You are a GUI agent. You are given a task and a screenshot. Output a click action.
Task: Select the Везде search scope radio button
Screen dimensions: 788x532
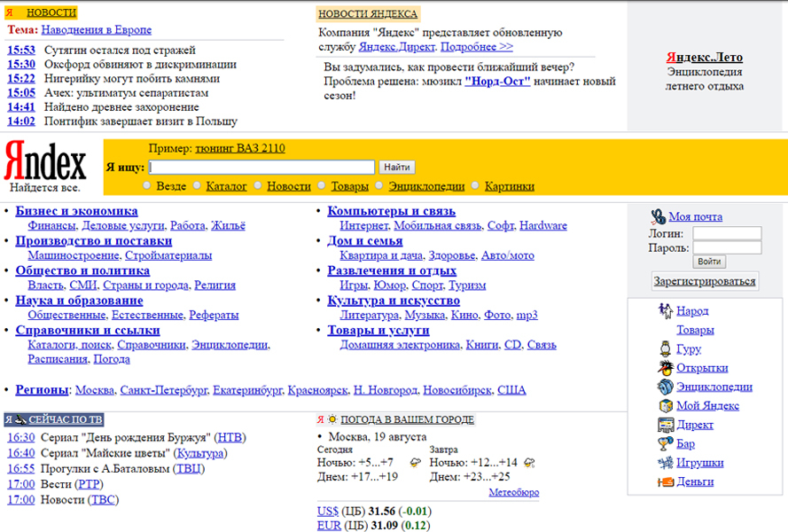pyautogui.click(x=147, y=186)
